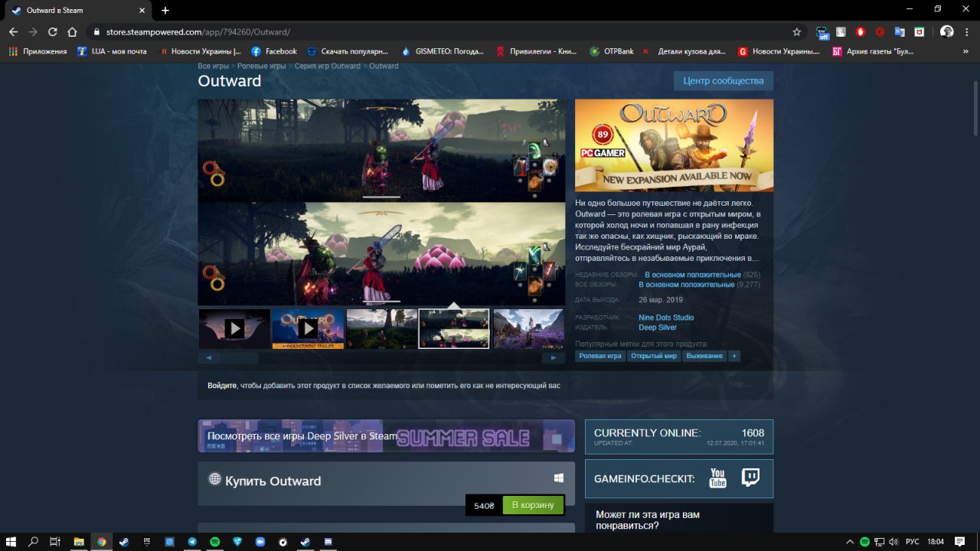Open the red stop-hand ad blocker extension
Viewport: 980px width, 551px height.
(861, 32)
